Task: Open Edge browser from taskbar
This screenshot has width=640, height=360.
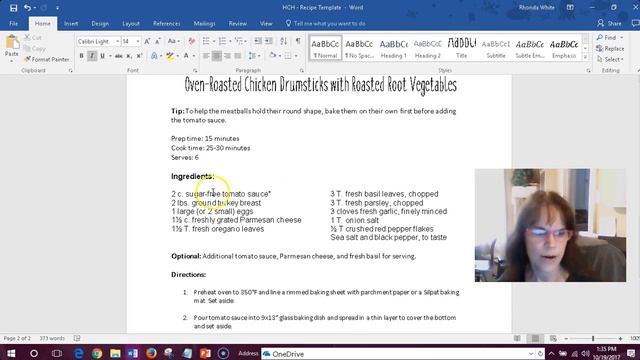Action: coord(78,353)
